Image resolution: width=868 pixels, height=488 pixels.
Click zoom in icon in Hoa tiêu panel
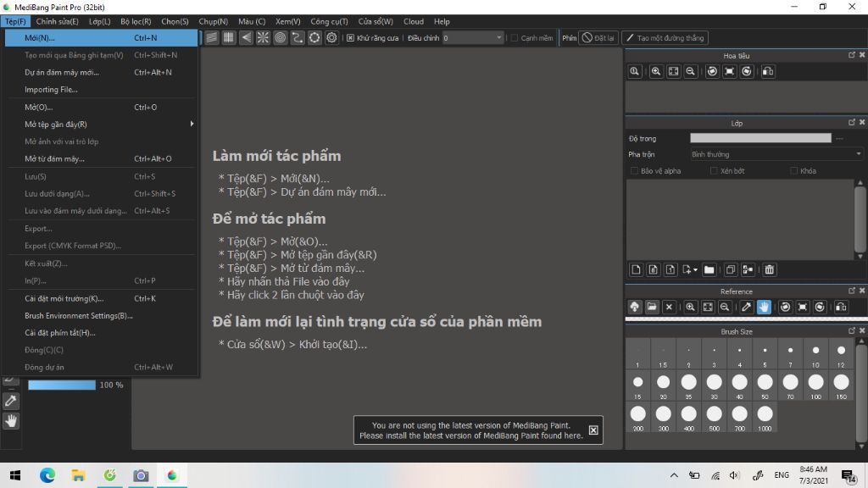pyautogui.click(x=656, y=71)
